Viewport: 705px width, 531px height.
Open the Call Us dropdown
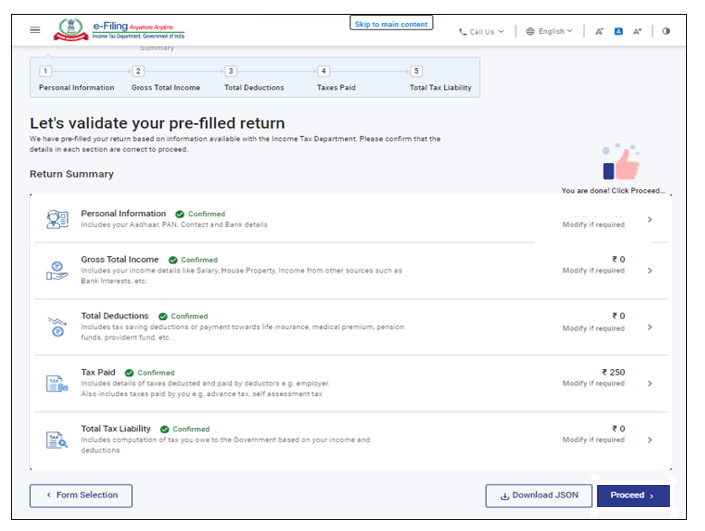point(481,31)
